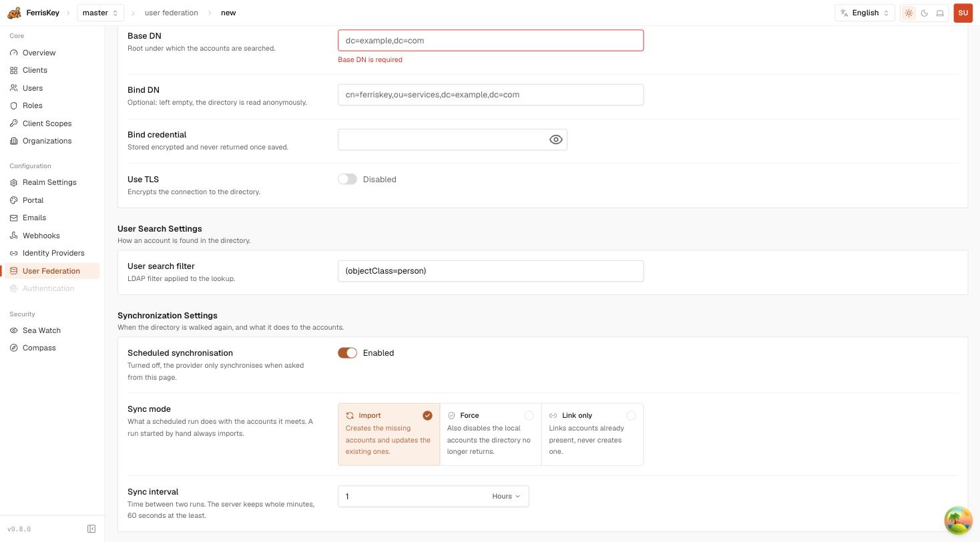
Task: Go to Identity Providers
Action: point(52,253)
